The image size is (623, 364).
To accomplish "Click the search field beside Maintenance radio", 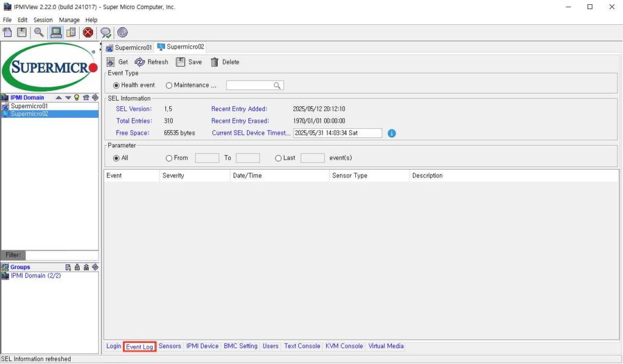I will [x=255, y=85].
